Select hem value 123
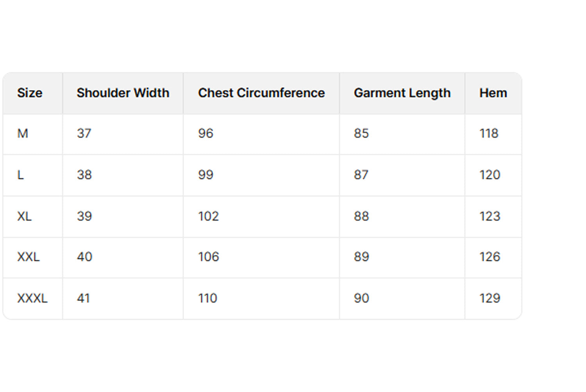Image resolution: width=586 pixels, height=392 pixels. point(490,216)
